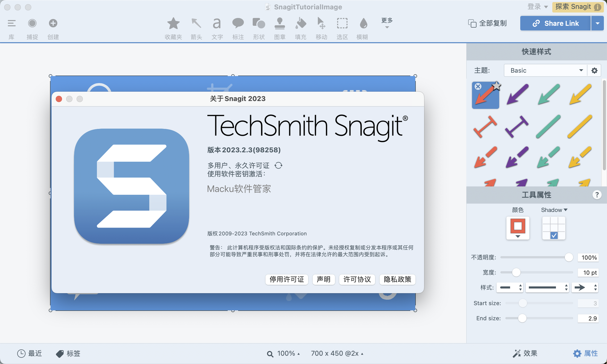Choose the teal dashed arrow style
The height and width of the screenshot is (364, 607).
point(549,157)
